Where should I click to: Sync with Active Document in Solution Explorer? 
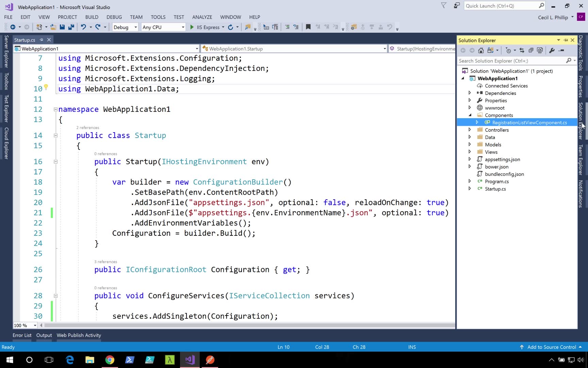pos(522,50)
